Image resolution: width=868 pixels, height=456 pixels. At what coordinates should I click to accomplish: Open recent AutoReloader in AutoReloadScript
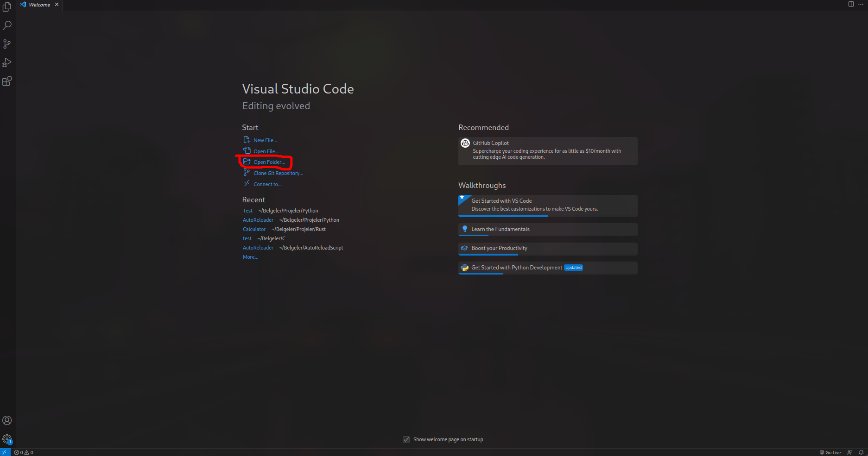coord(258,248)
